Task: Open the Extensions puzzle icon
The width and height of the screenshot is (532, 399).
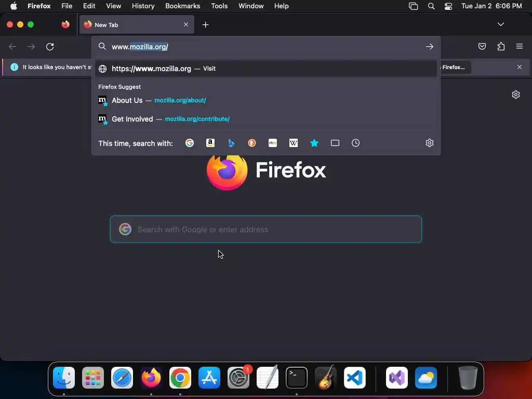Action: coord(501,46)
